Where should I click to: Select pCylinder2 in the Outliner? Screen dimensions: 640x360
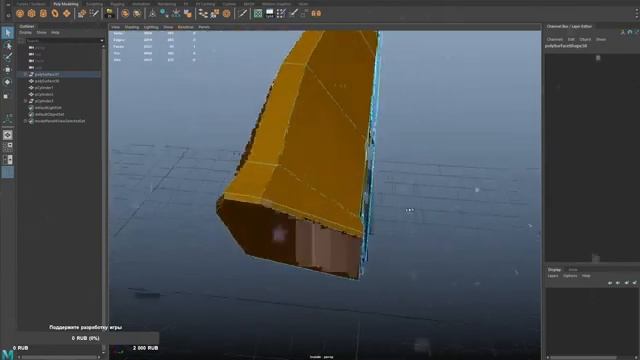(x=44, y=94)
